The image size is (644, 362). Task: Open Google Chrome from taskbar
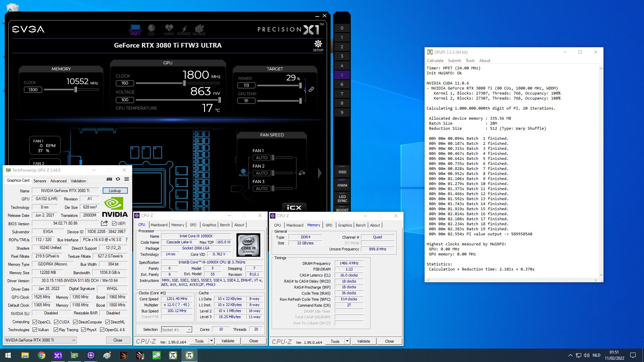tap(42, 355)
